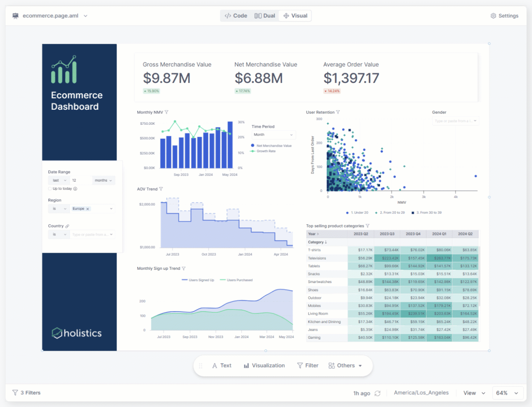The width and height of the screenshot is (532, 407).
Task: Click the Filter tool in the bottom toolbar
Action: pos(308,365)
